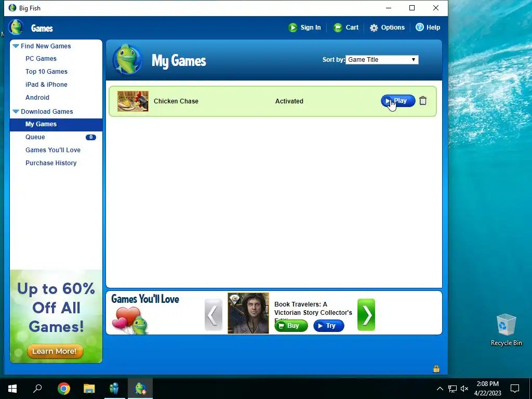This screenshot has width=532, height=399.
Task: Open File Explorer from taskbar
Action: coord(89,389)
